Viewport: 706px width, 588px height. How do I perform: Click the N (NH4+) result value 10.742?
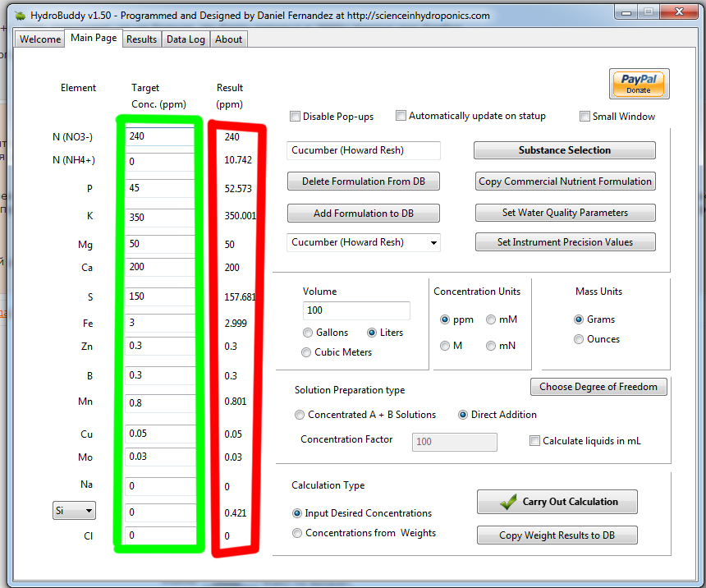[x=238, y=160]
